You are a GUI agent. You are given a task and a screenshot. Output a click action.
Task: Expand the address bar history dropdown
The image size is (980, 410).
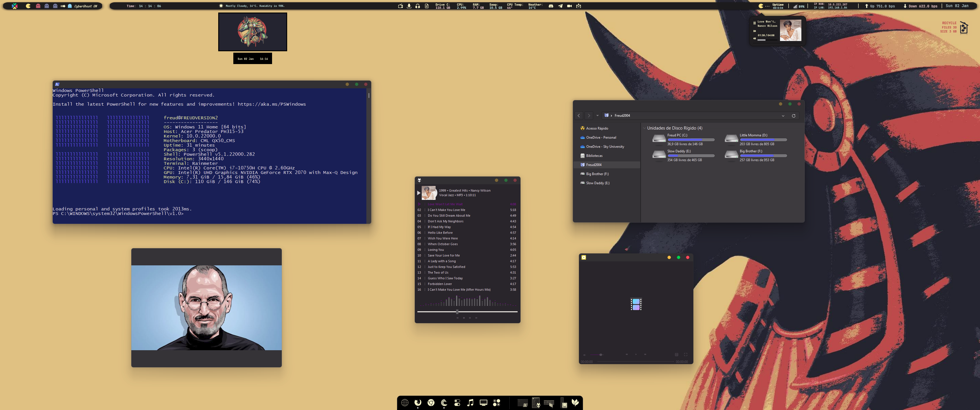[783, 116]
